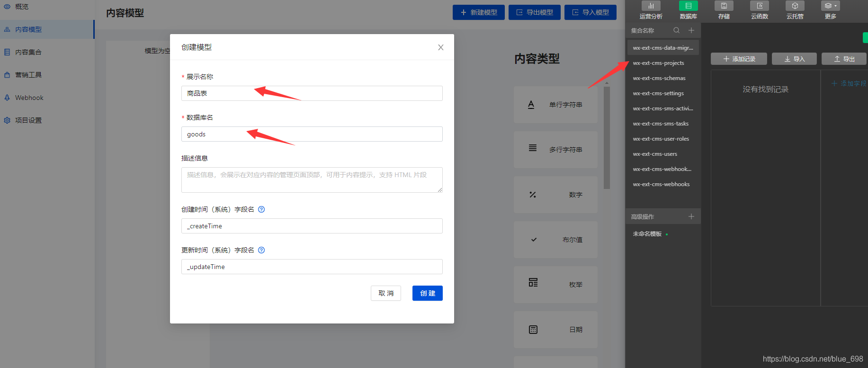Click the 取消 button
The height and width of the screenshot is (368, 868).
386,293
